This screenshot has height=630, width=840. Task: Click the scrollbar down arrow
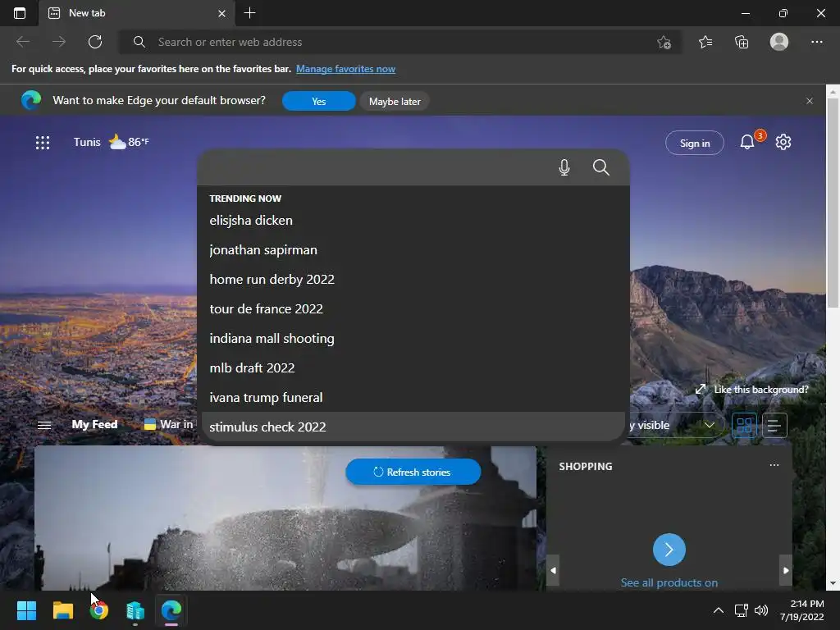(833, 583)
